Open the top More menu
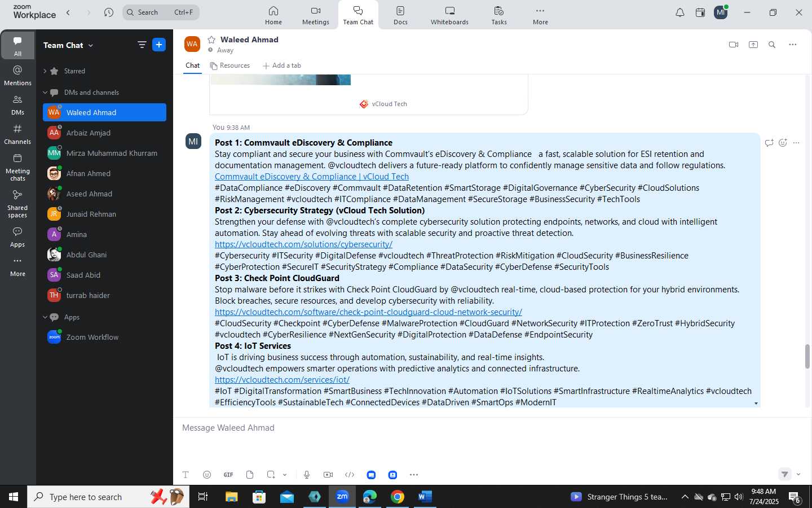Screen dimensions: 812x508 click(x=540, y=15)
